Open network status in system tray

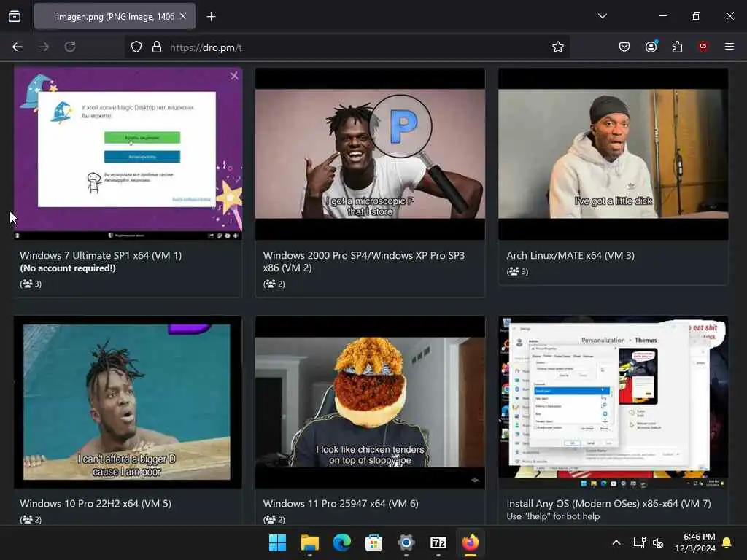[639, 542]
